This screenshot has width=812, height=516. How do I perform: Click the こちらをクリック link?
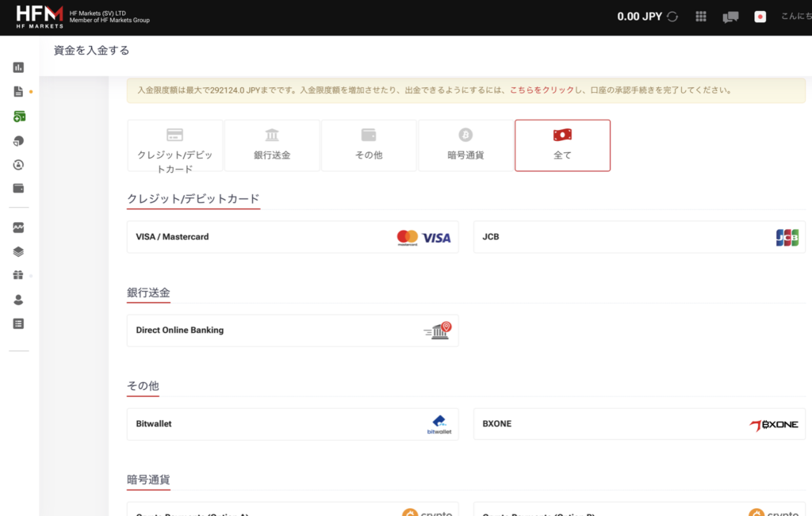click(x=542, y=90)
